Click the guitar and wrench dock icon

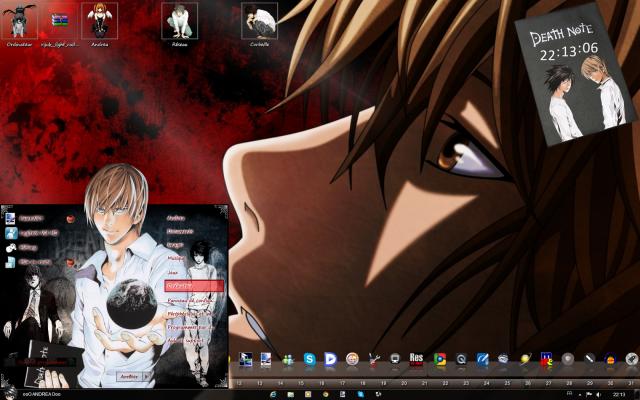(374, 359)
